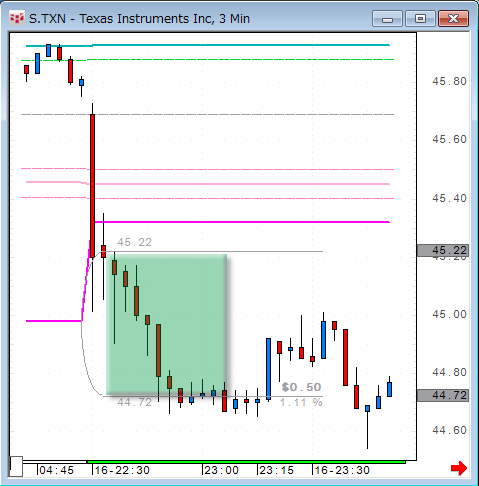The image size is (479, 486).
Task: Click the 23:00 time axis label
Action: (221, 470)
